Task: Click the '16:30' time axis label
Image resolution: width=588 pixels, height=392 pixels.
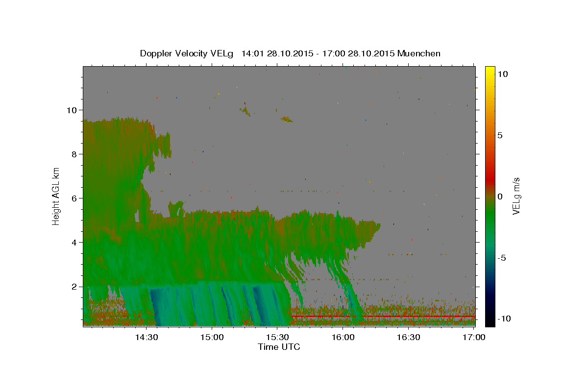Action: (x=409, y=337)
